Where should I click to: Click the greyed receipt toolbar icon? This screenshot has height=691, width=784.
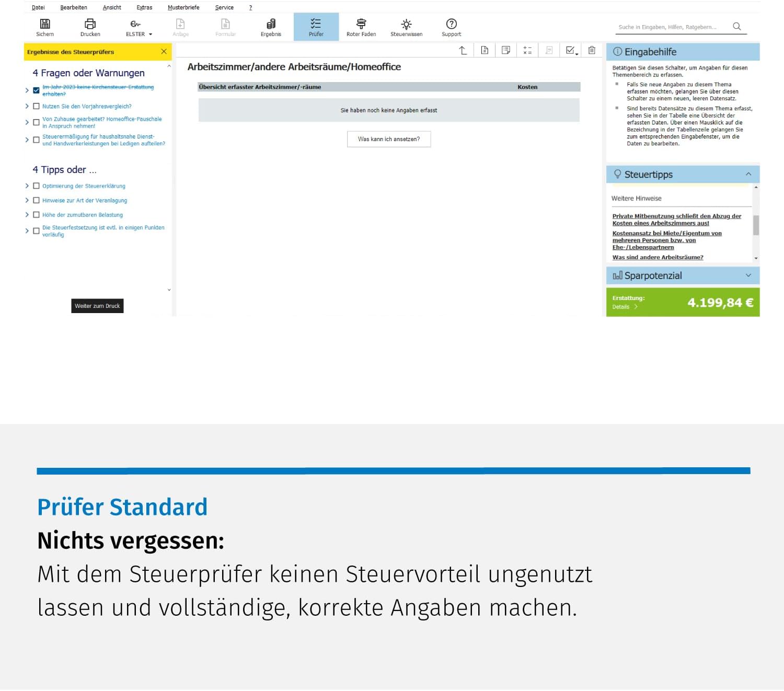pyautogui.click(x=549, y=50)
